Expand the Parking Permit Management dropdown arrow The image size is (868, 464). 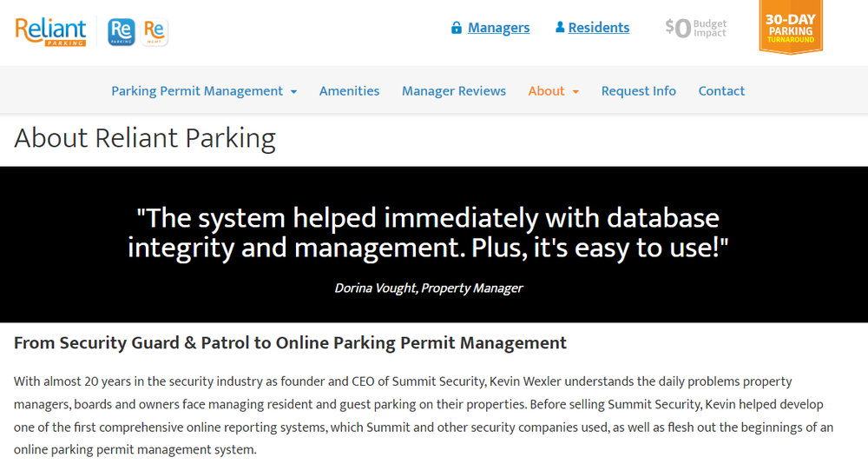coord(294,92)
